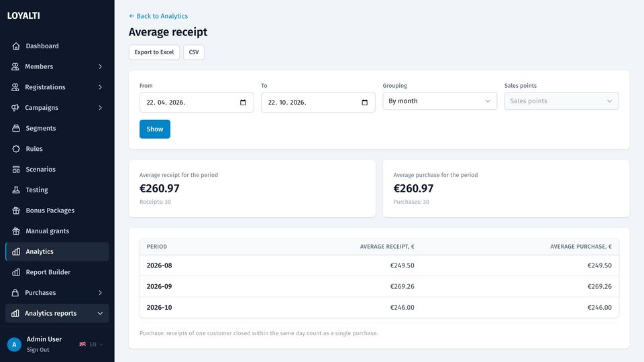The width and height of the screenshot is (644, 362).
Task: Click the 2026-08 period row
Action: click(x=378, y=265)
